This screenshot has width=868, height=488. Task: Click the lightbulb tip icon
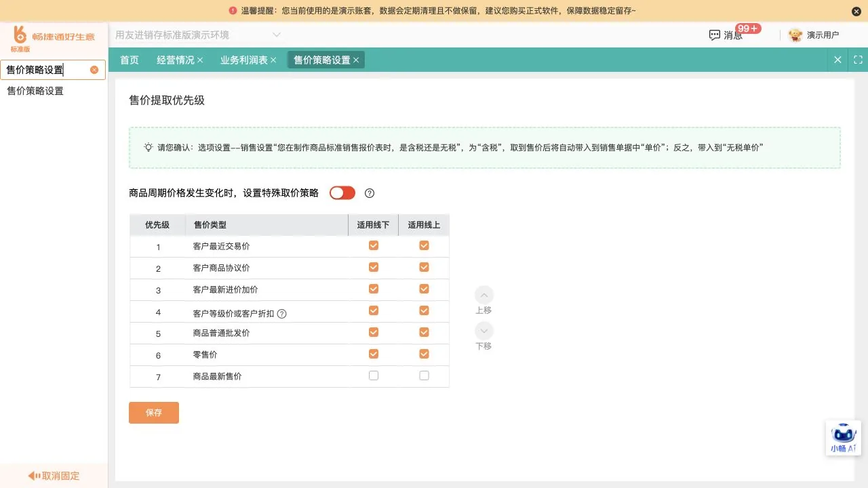click(x=148, y=147)
